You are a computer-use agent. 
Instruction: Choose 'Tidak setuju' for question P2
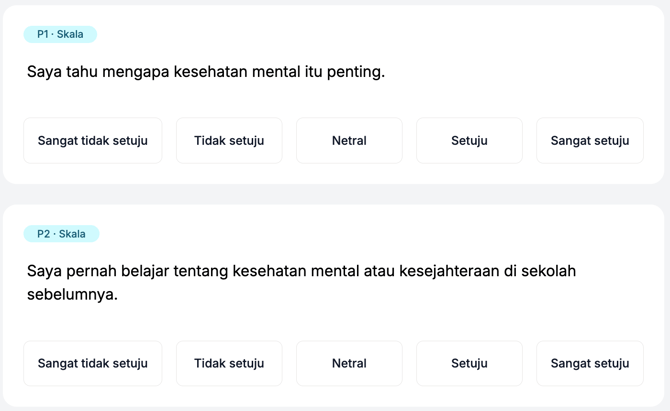point(229,363)
